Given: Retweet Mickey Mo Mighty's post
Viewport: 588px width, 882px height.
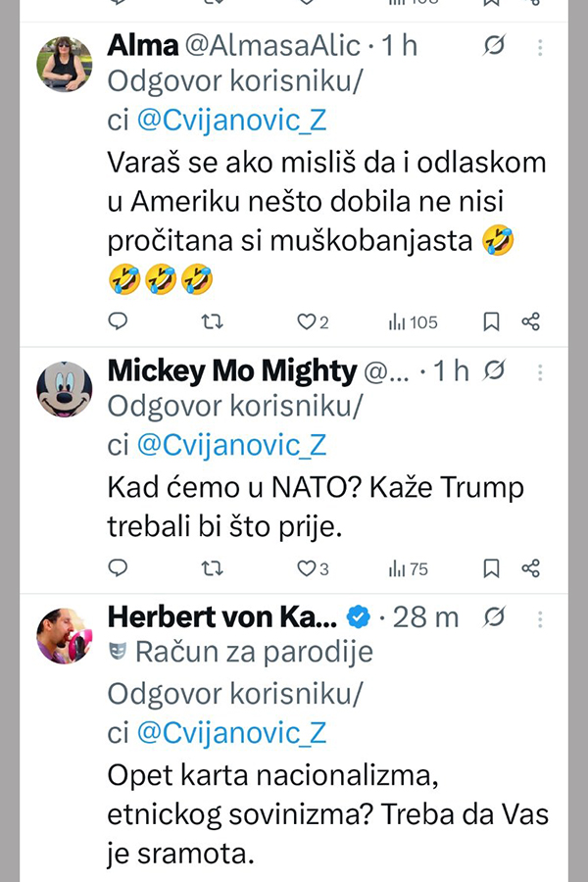Looking at the screenshot, I should [x=212, y=567].
